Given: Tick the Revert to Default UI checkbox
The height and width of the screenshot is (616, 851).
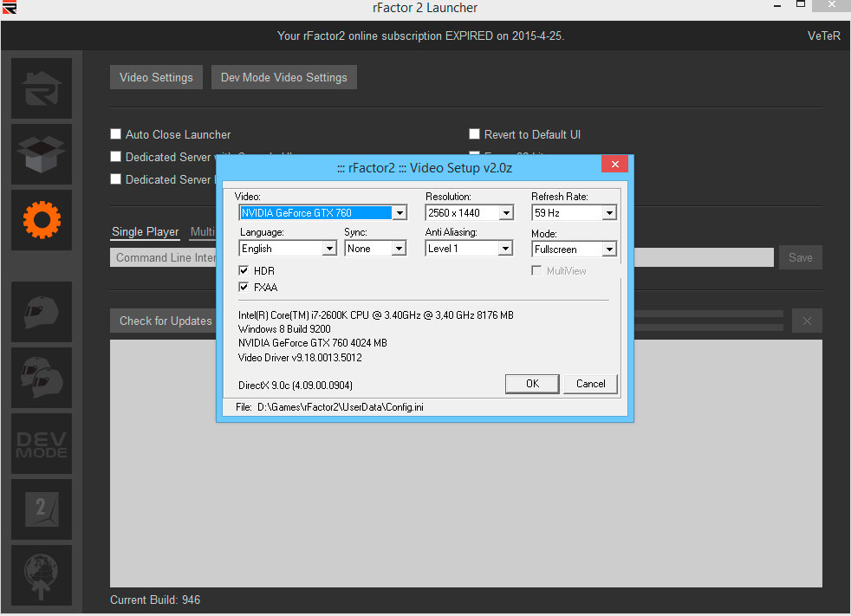Looking at the screenshot, I should point(475,134).
